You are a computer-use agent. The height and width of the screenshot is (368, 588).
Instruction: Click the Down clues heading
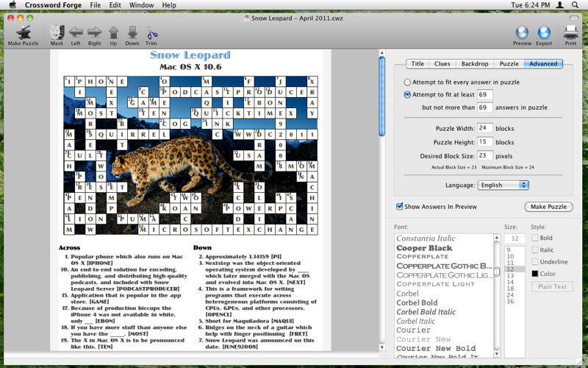[203, 247]
